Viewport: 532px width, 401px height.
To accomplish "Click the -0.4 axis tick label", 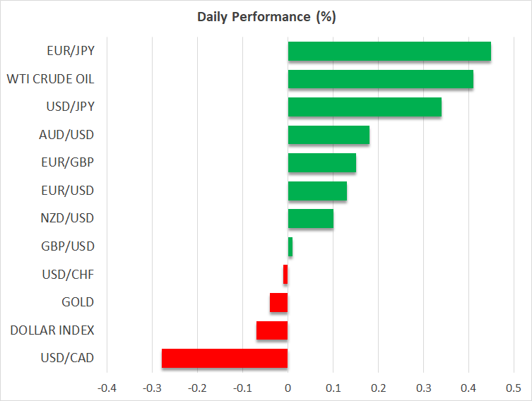I will pyautogui.click(x=107, y=388).
